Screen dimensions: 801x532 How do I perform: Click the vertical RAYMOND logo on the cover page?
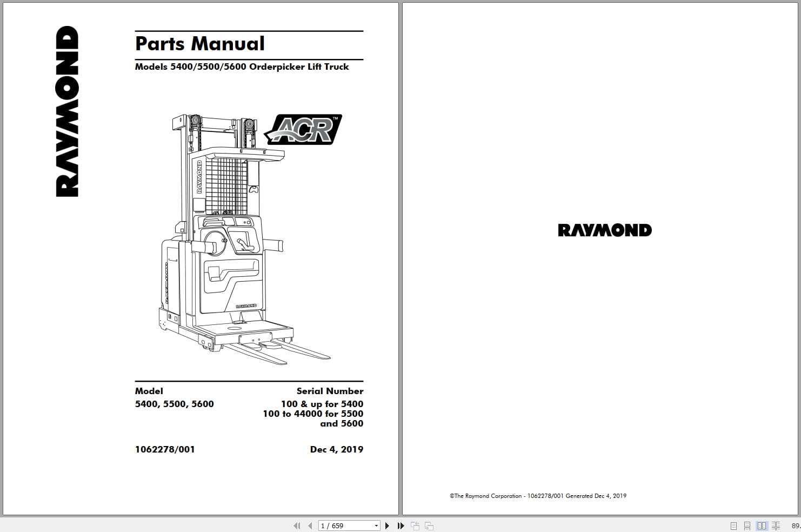coord(68,111)
